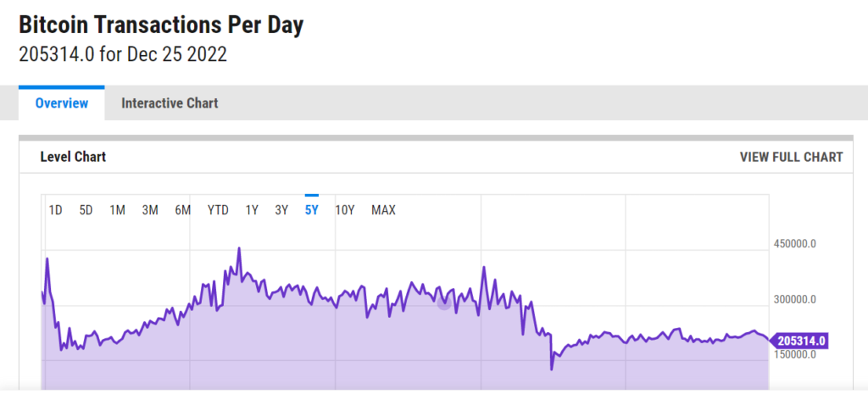Click the highlighted circle marker on chart line
This screenshot has height=405, width=868.
[444, 302]
